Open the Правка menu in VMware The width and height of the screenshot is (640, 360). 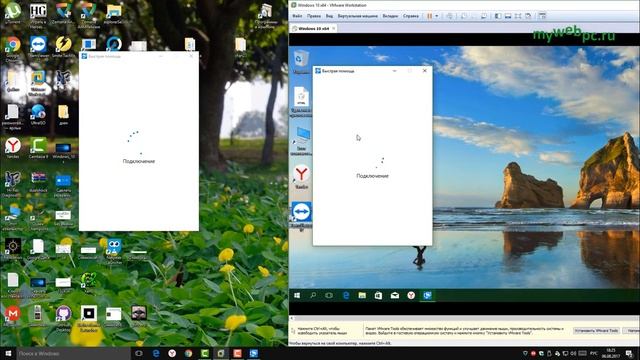pos(313,16)
